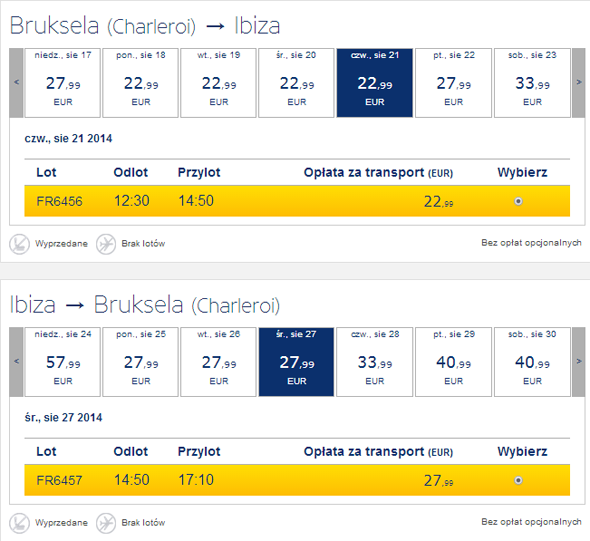Select the radio button for flight FR6456

(x=518, y=201)
